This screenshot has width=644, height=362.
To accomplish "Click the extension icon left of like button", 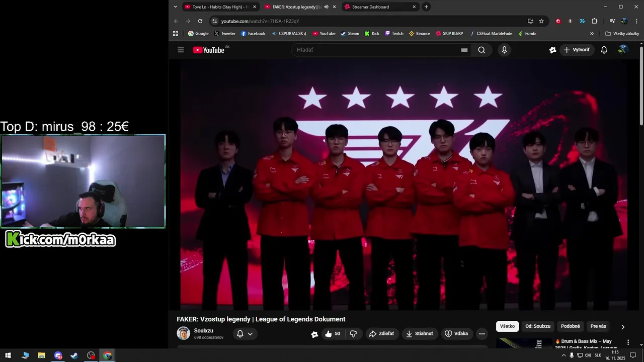I will [314, 334].
